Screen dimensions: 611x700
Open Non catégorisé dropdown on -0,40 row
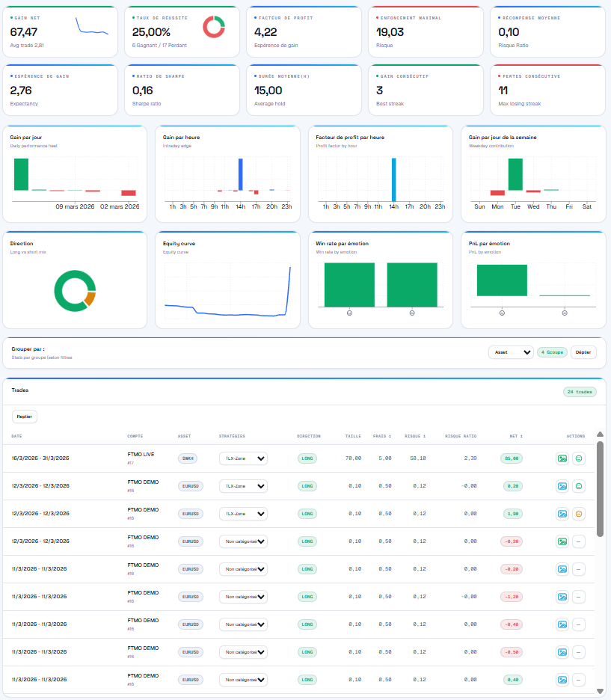point(243,624)
